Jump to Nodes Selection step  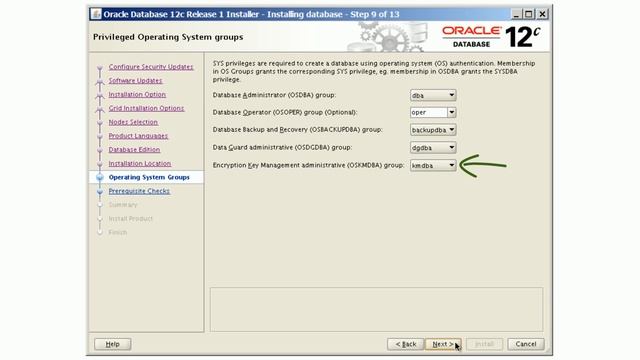(133, 122)
